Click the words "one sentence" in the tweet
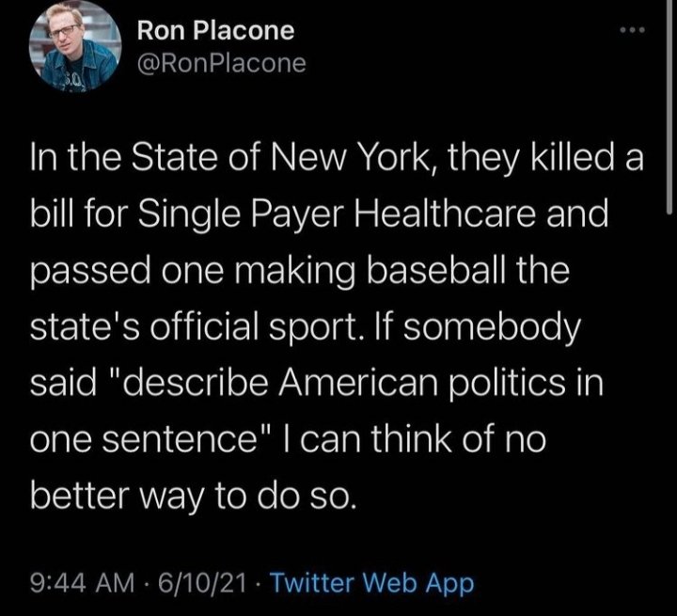Viewport: 677px width, 616px height. click(x=141, y=436)
